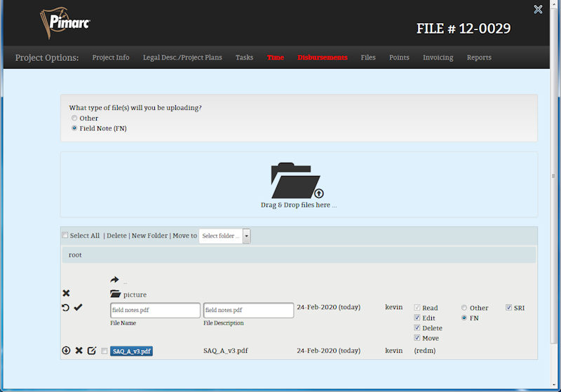The width and height of the screenshot is (561, 392).
Task: Switch to Time tab
Action: [x=276, y=58]
